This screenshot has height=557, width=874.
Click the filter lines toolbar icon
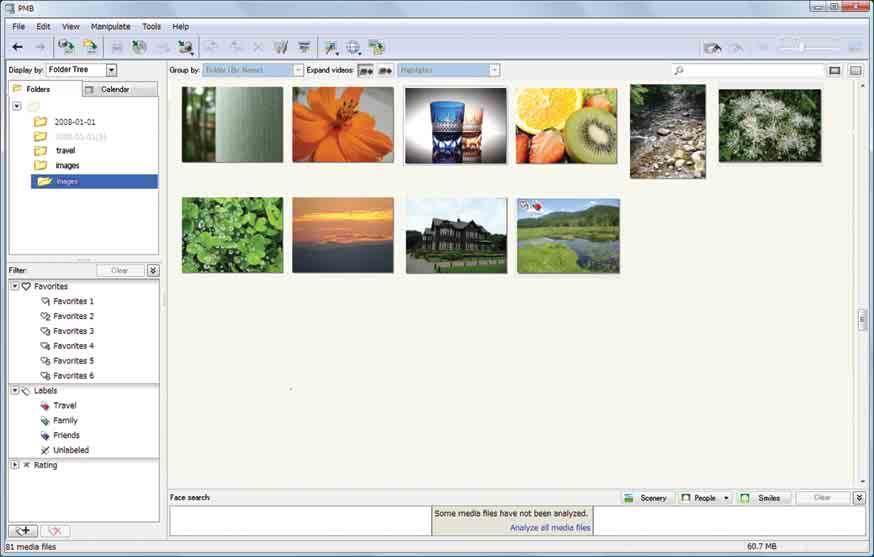304,47
